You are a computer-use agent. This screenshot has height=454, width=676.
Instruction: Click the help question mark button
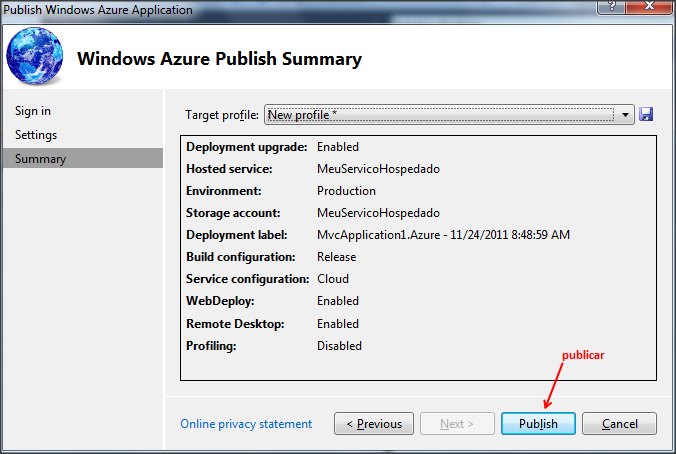[611, 6]
